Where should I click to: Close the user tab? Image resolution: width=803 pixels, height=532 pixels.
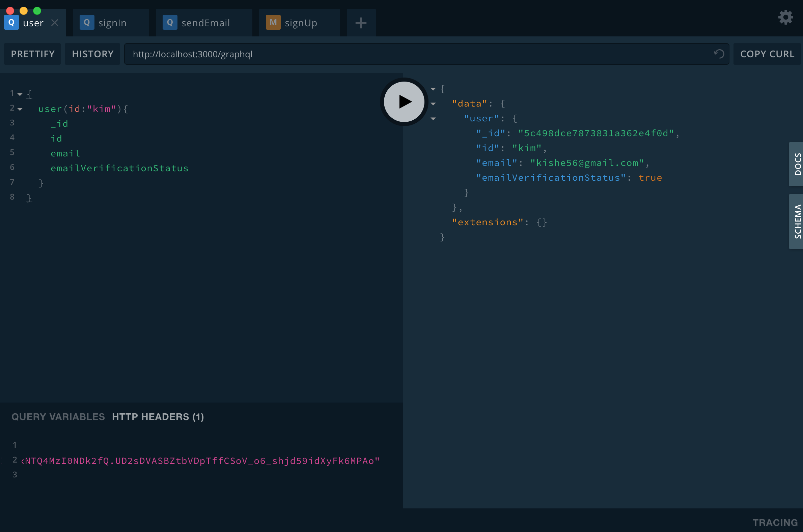55,23
